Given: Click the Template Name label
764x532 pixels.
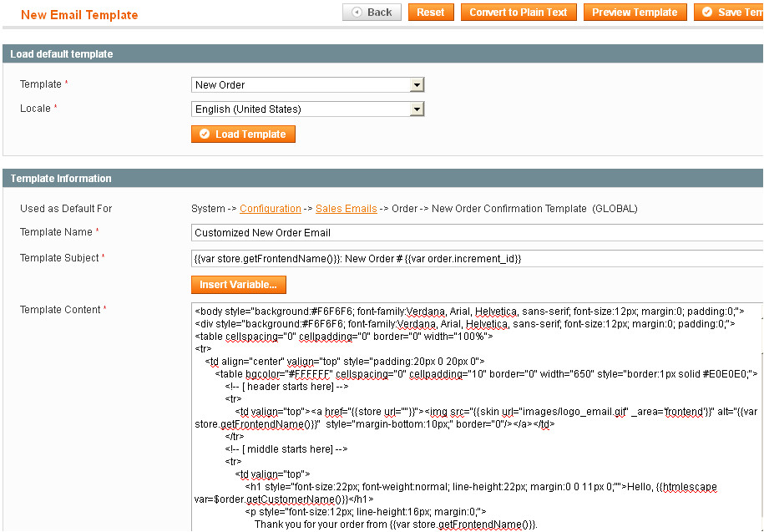Looking at the screenshot, I should (x=56, y=232).
